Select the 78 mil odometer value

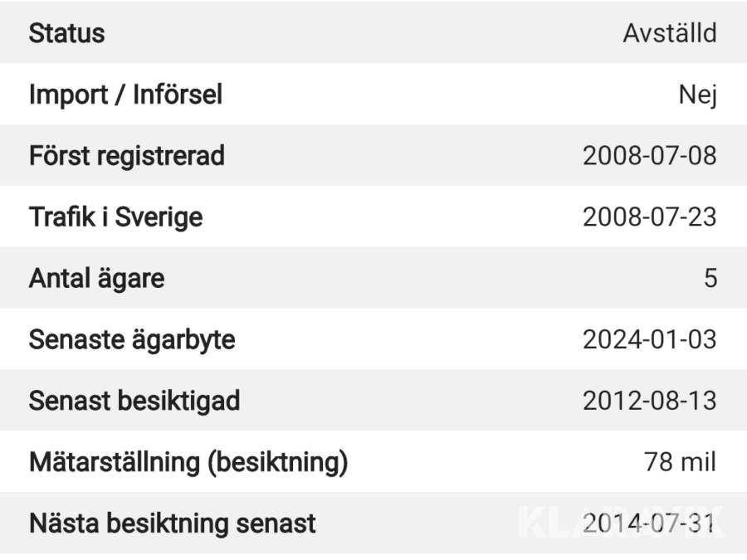(x=681, y=462)
